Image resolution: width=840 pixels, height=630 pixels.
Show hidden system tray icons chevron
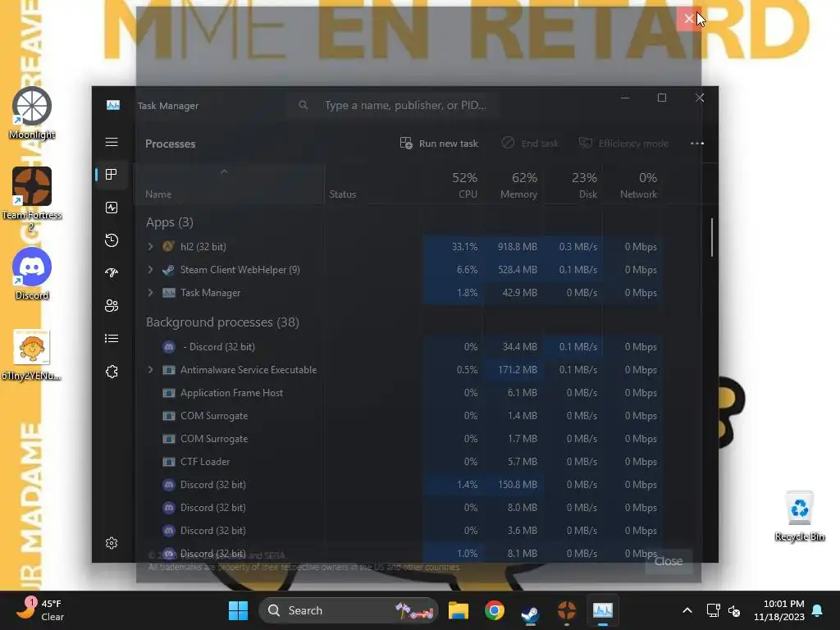(687, 610)
